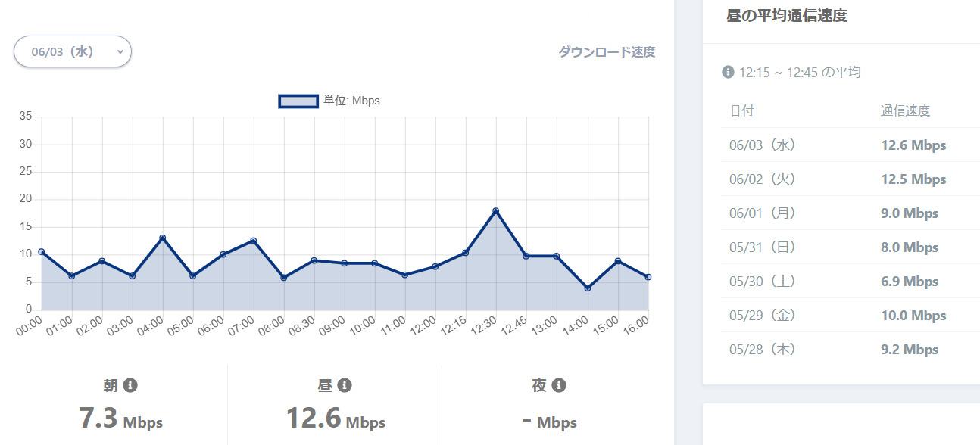Click the 04:00 data point on chart
This screenshot has height=445, width=980.
tap(162, 238)
